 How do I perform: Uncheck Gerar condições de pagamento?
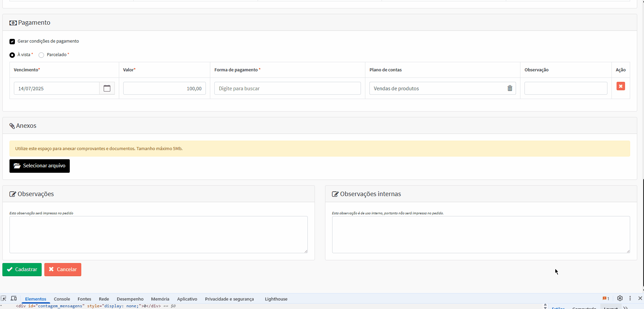(x=12, y=42)
